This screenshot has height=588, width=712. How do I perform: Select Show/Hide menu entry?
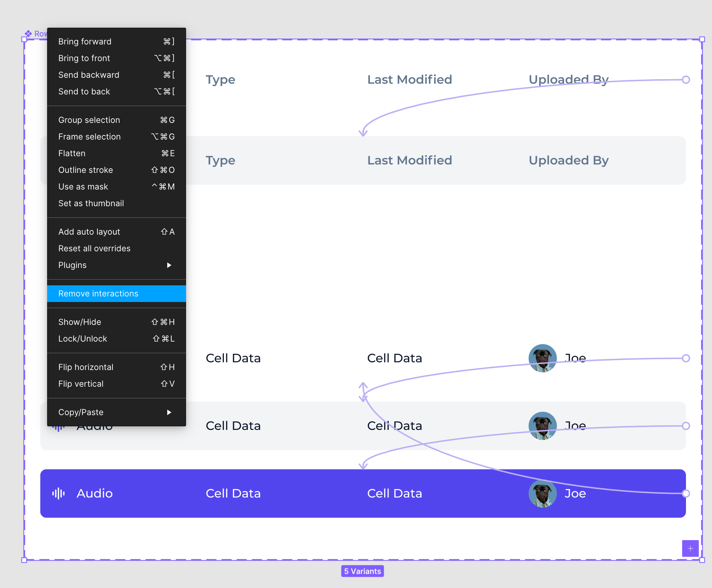coord(116,322)
